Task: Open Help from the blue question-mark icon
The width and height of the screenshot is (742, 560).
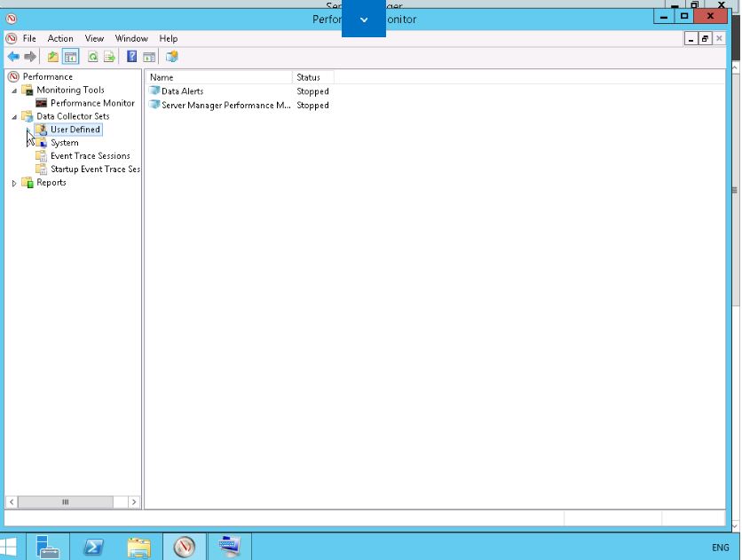Action: point(132,57)
